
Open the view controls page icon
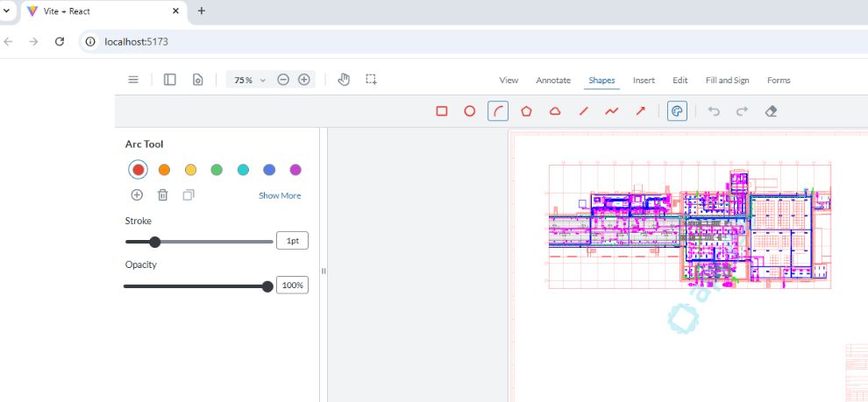tap(197, 80)
